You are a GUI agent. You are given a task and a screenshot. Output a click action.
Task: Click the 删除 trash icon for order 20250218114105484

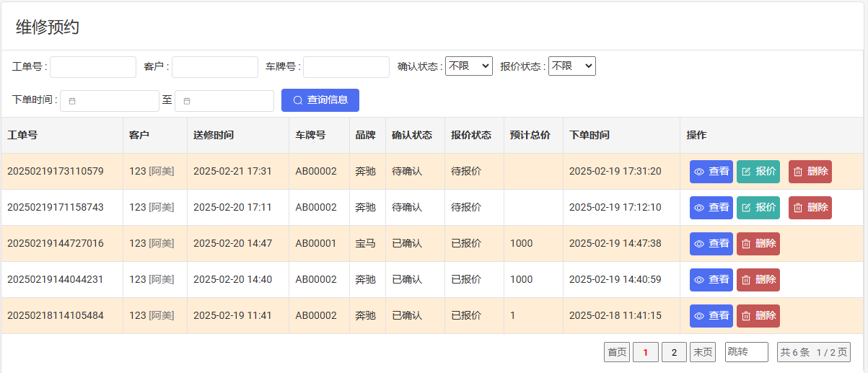746,316
